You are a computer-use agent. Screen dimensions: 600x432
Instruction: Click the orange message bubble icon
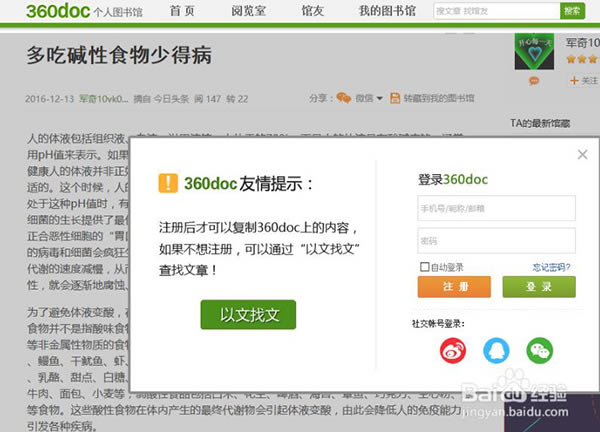click(534, 81)
